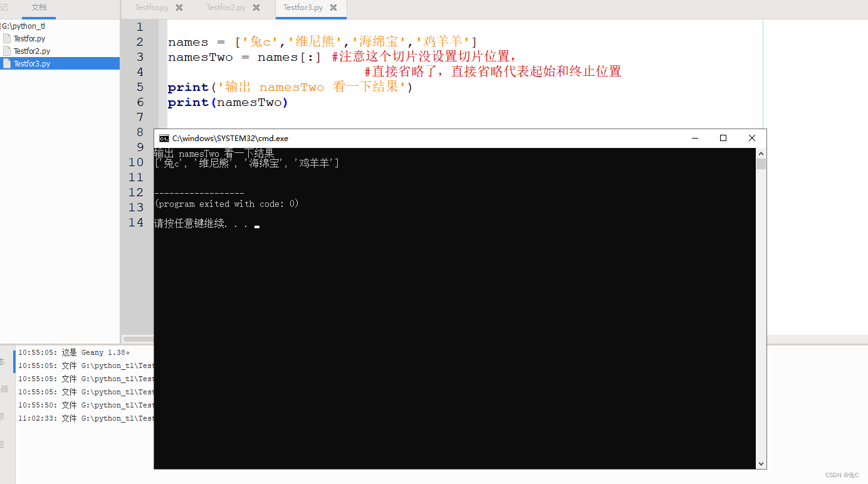The width and height of the screenshot is (868, 484).
Task: Select the 10:55:50 log message row
Action: tap(86, 405)
